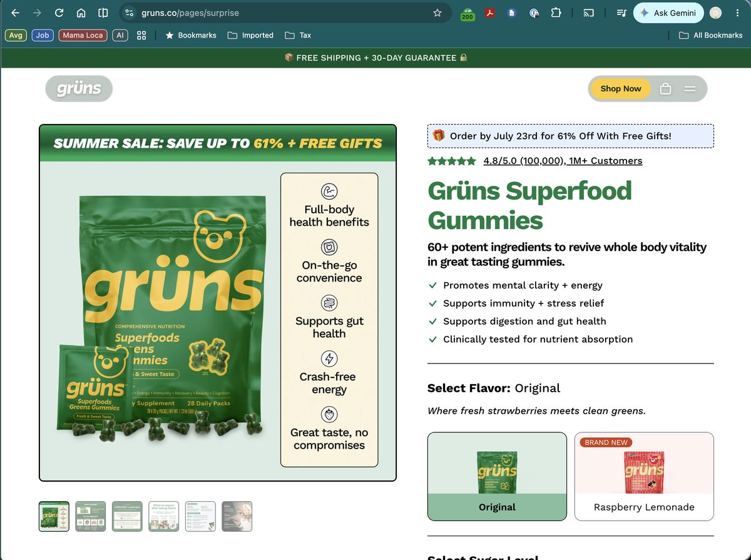Select the second product thumbnail
This screenshot has height=560, width=751.
[x=91, y=516]
